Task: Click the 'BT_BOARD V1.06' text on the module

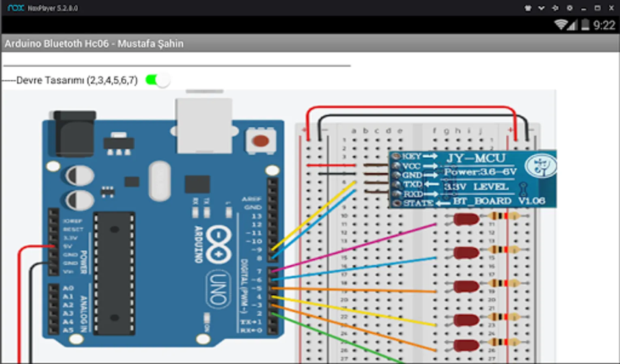Action: tap(499, 201)
